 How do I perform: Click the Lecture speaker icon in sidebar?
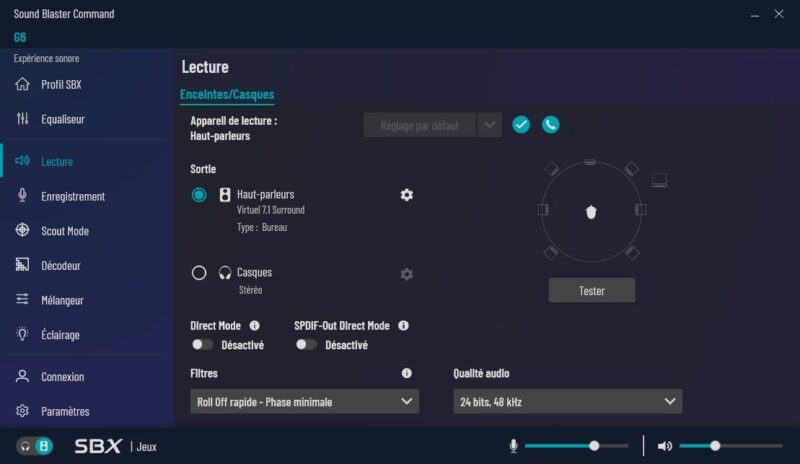tap(22, 161)
